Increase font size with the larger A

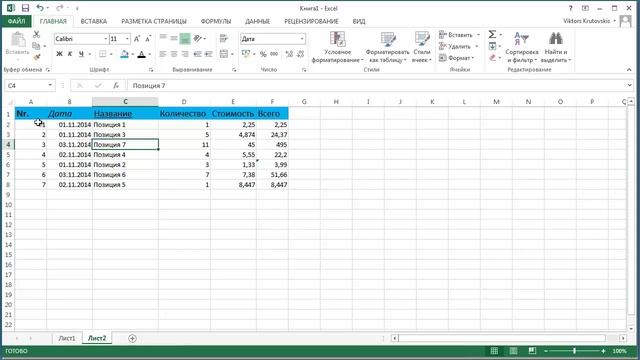[137, 39]
